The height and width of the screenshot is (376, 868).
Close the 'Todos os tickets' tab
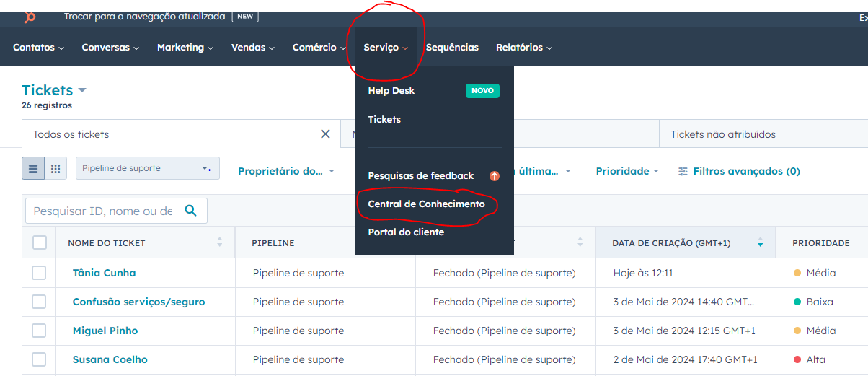coord(325,134)
